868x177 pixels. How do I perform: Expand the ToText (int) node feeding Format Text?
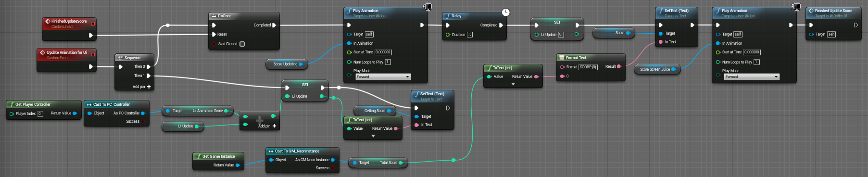click(x=513, y=84)
